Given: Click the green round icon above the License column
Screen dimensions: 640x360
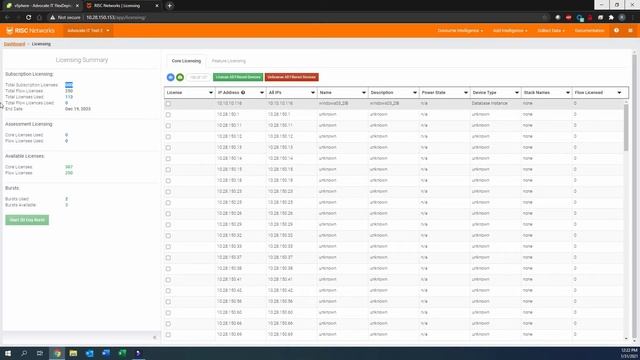Looking at the screenshot, I should coord(180,77).
